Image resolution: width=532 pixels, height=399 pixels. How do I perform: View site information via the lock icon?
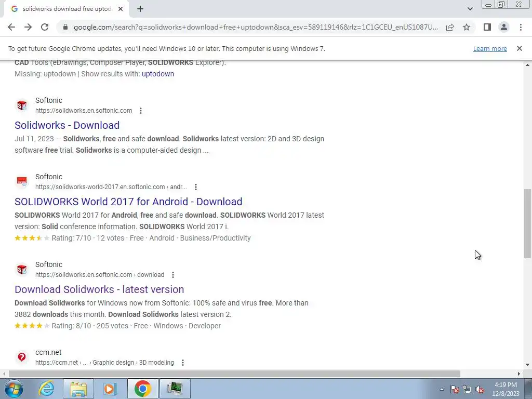coord(65,27)
